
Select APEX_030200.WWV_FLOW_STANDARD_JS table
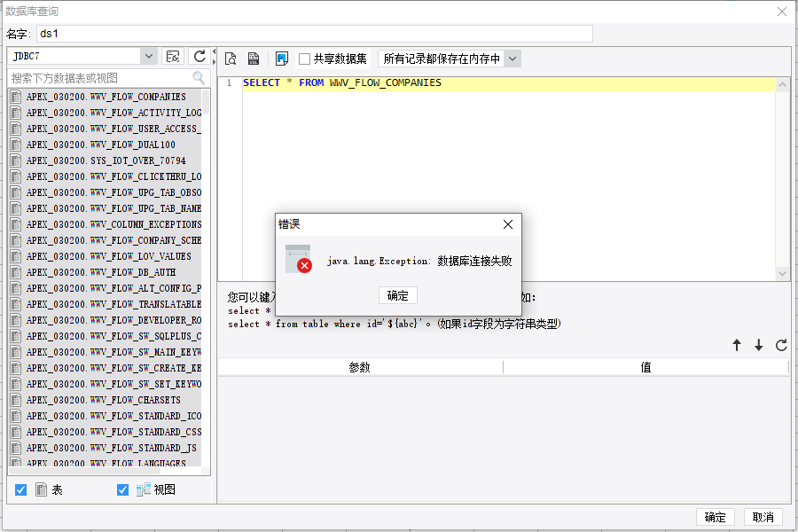click(105, 448)
